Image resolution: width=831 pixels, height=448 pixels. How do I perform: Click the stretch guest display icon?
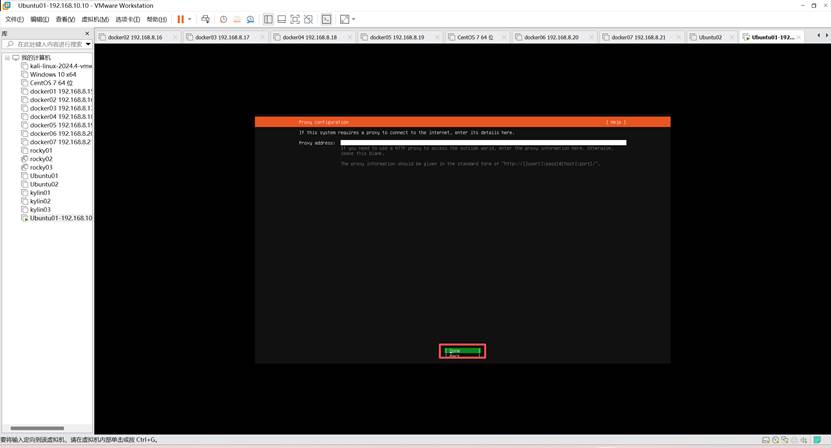(344, 19)
